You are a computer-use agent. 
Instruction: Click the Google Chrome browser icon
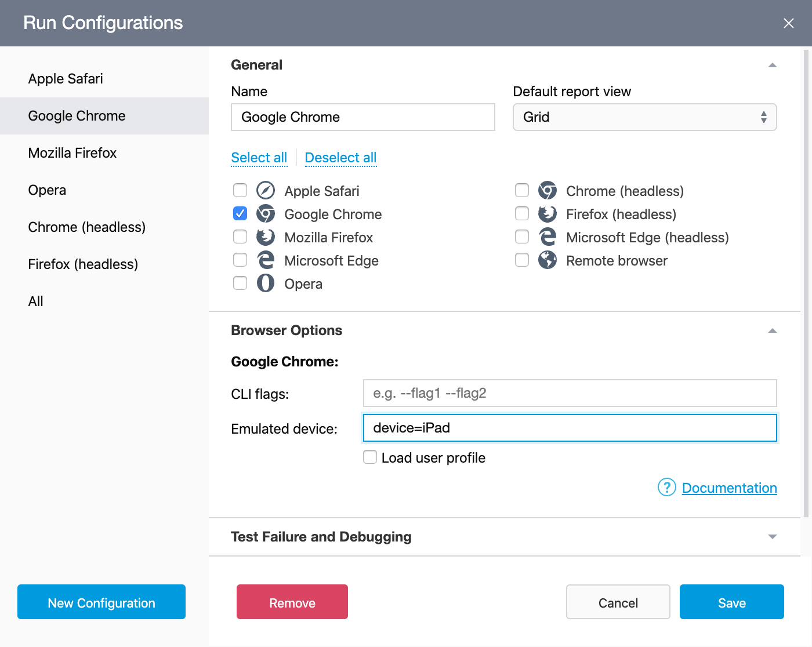266,214
